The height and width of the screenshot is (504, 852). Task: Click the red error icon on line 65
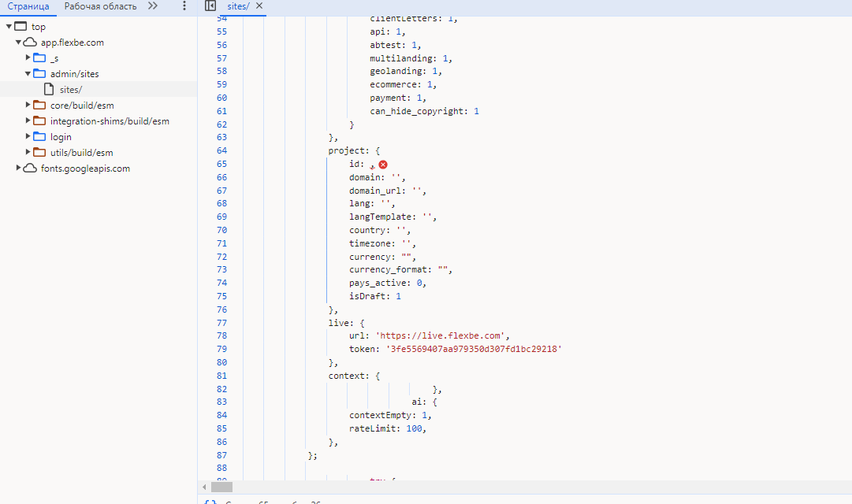coord(383,165)
